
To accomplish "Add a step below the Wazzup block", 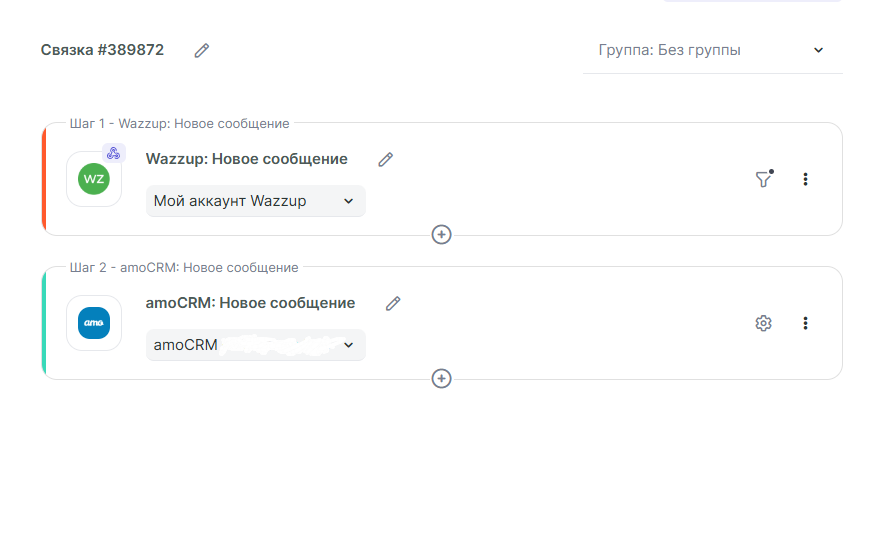I will pos(441,234).
